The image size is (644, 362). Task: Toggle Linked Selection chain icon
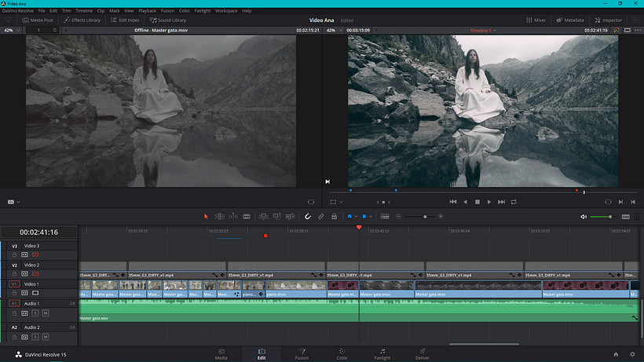(x=320, y=216)
